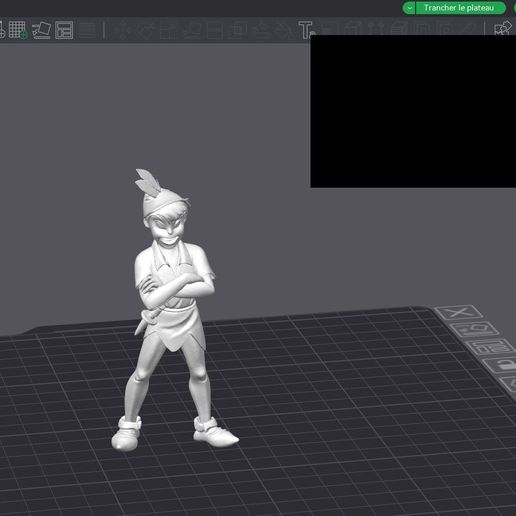Click the variable layer height icon
Image resolution: width=516 pixels, height=516 pixels.
88,30
